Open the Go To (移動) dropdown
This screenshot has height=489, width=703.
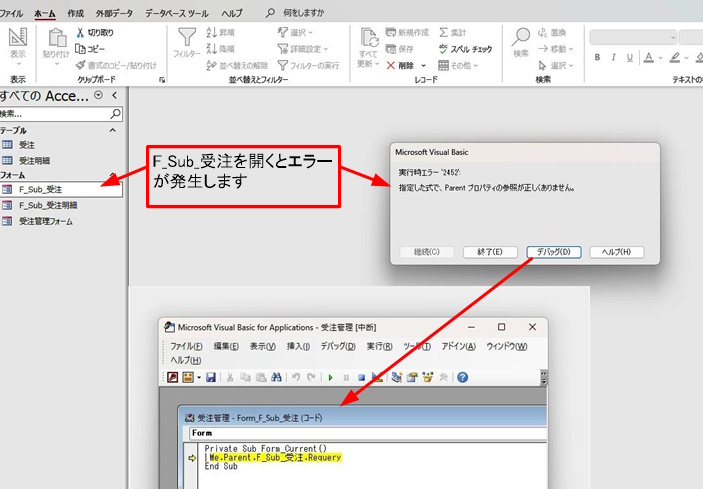click(x=555, y=48)
